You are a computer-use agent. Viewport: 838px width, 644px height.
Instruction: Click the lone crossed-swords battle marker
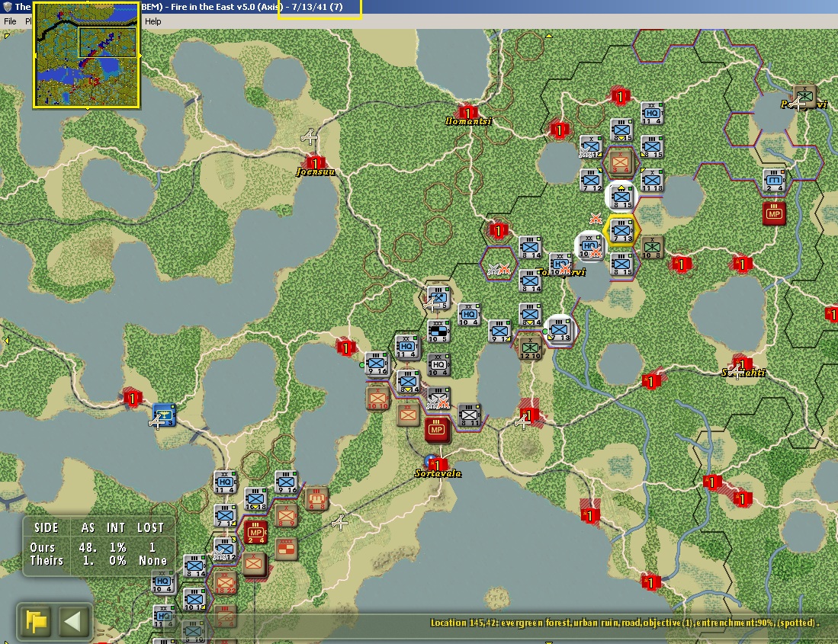point(596,219)
